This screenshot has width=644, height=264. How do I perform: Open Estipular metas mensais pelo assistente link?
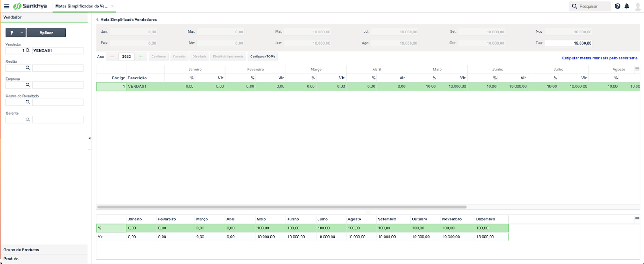(x=600, y=58)
